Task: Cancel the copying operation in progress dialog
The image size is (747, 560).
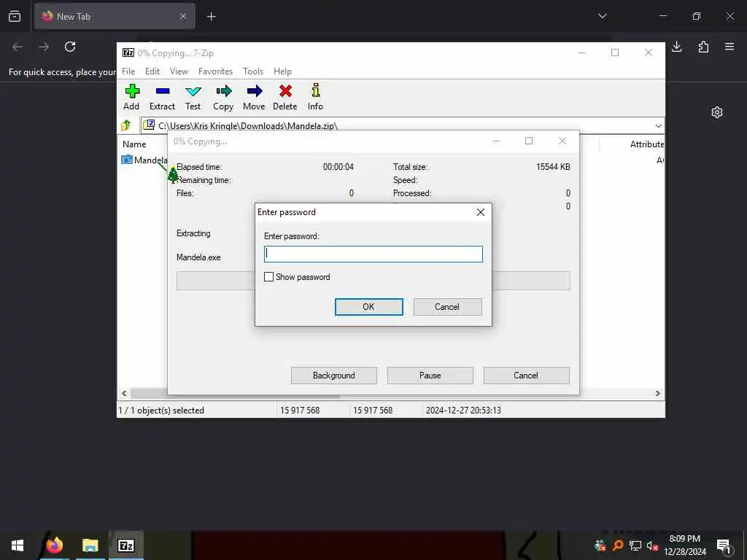Action: [x=527, y=376]
